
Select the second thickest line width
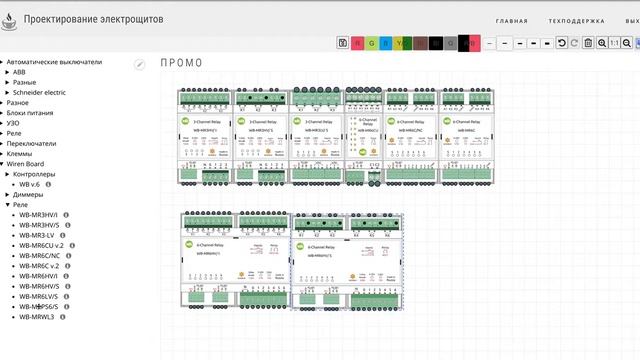click(x=533, y=43)
